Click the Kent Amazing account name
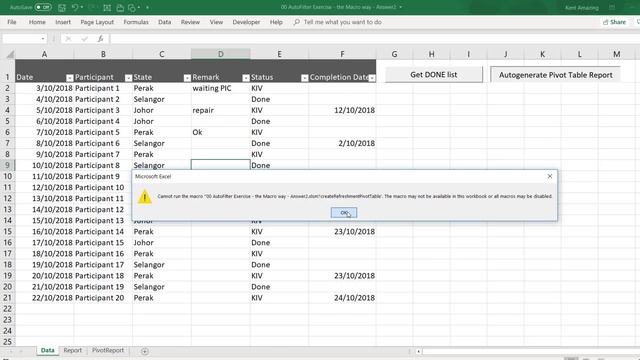The height and width of the screenshot is (360, 640). coord(582,7)
